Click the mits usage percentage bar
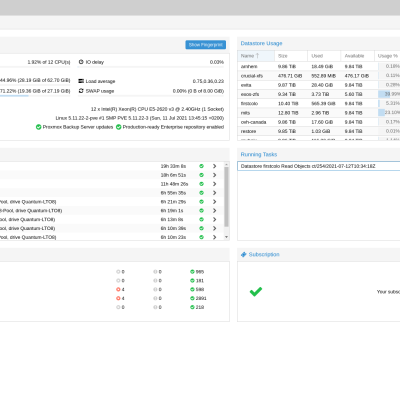The image size is (400, 400). [x=389, y=113]
